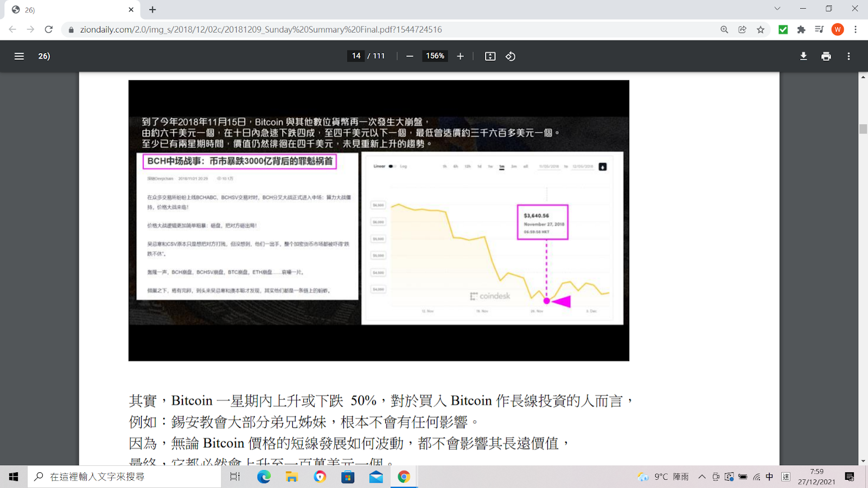Open the weather widget showing 9°C
The width and height of the screenshot is (868, 488).
(663, 477)
